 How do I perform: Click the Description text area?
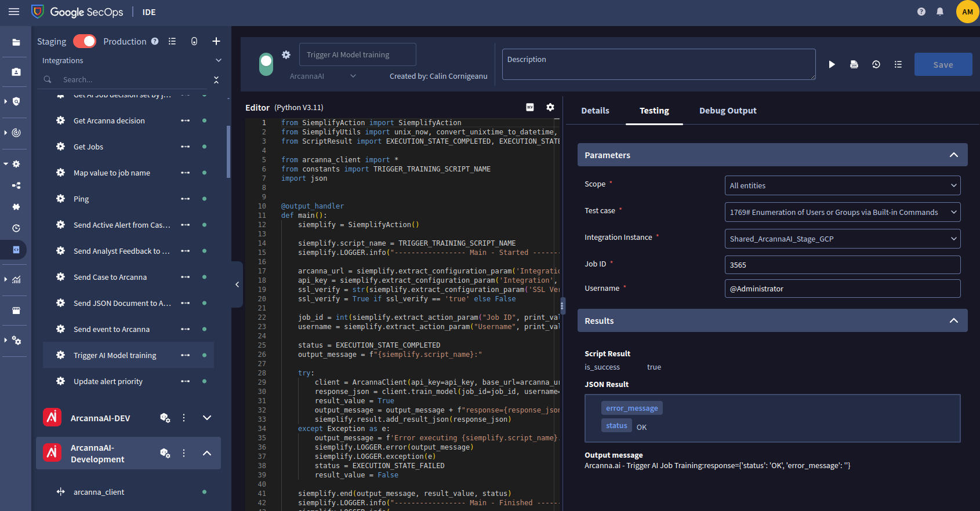pyautogui.click(x=659, y=64)
